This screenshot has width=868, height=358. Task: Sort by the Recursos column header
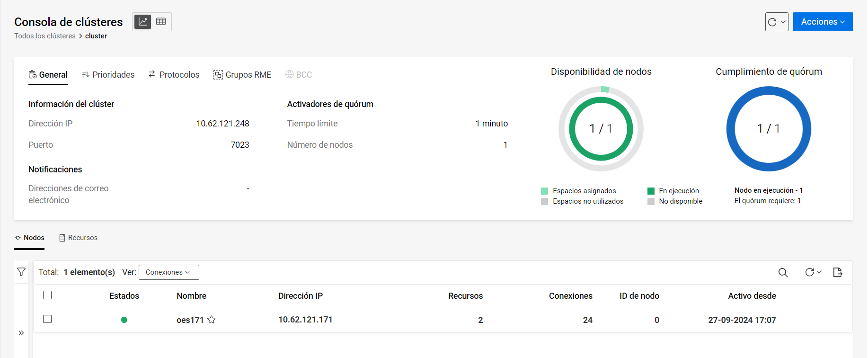coord(466,296)
